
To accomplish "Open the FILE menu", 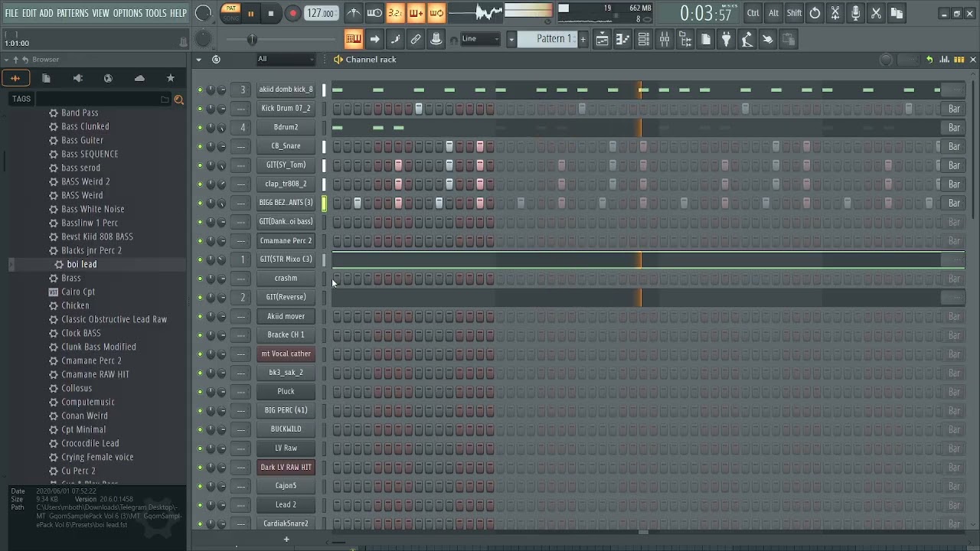I will click(x=11, y=13).
